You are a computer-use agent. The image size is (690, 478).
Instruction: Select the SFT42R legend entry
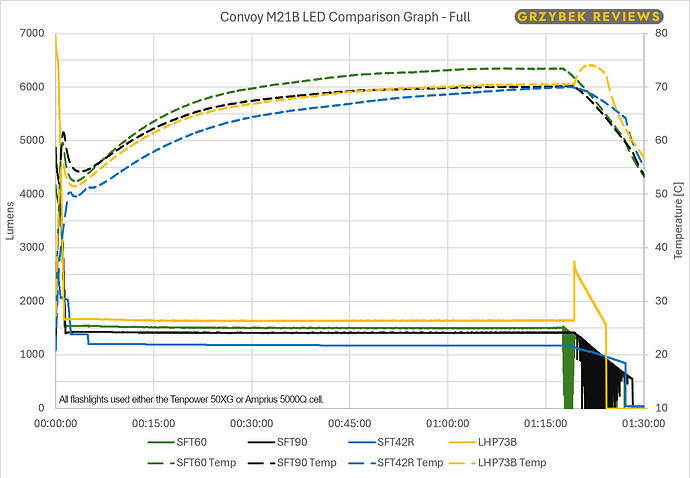(x=382, y=442)
